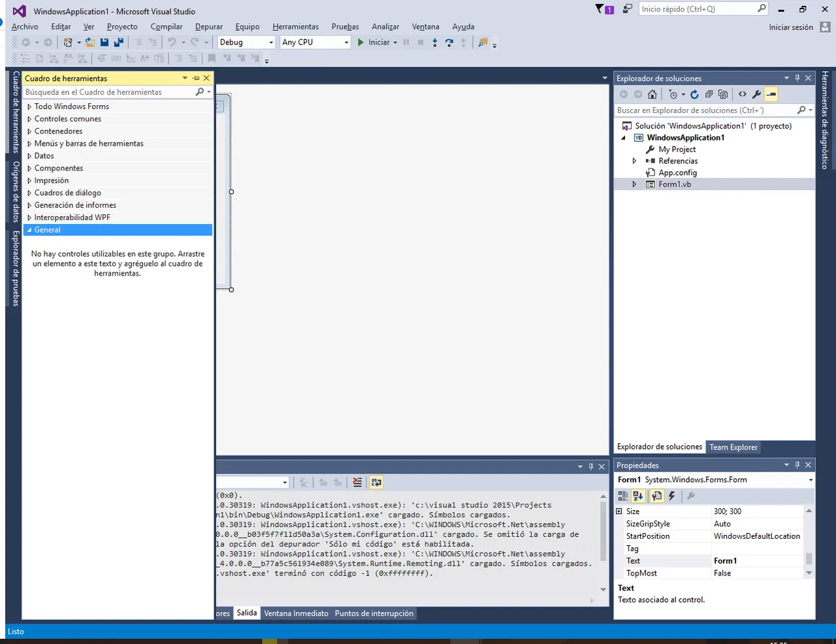The width and height of the screenshot is (836, 644).
Task: Click Iniciar sesión link at top right
Action: (x=791, y=27)
